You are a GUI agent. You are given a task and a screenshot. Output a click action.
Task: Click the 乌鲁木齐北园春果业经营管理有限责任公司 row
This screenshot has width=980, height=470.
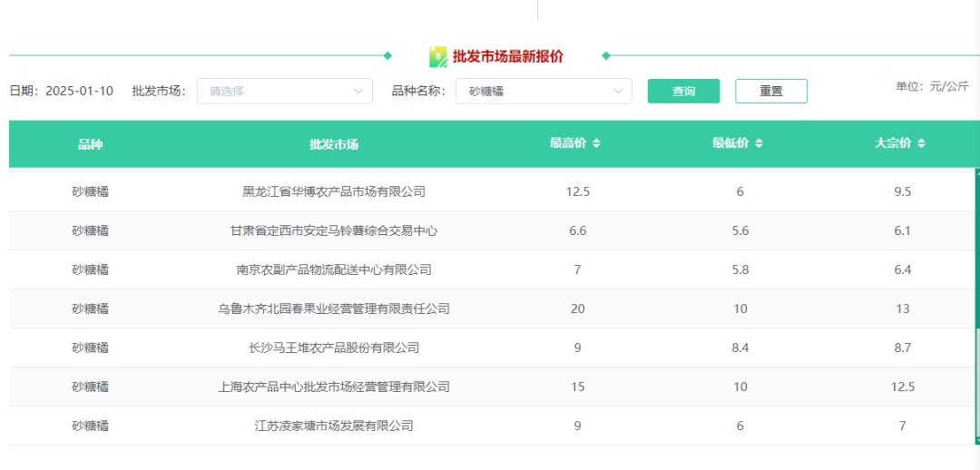point(333,308)
